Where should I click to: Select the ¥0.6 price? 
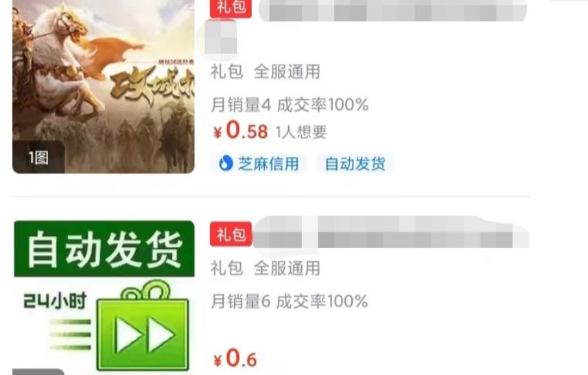[x=235, y=358]
